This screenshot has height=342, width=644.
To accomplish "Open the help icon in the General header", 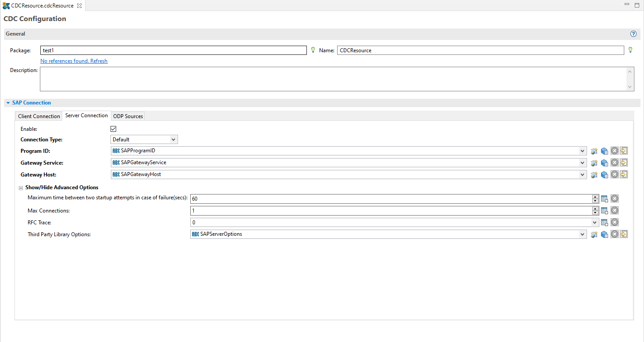I will click(633, 34).
